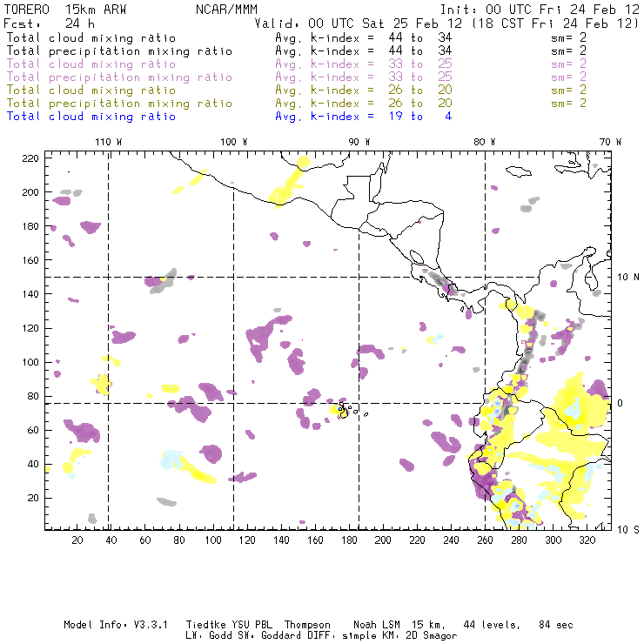
Task: Click the 70 W longitude label
Action: [611, 142]
